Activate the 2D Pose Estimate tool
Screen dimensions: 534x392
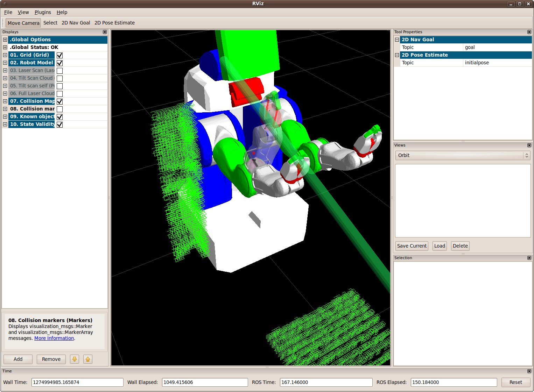[x=114, y=23]
